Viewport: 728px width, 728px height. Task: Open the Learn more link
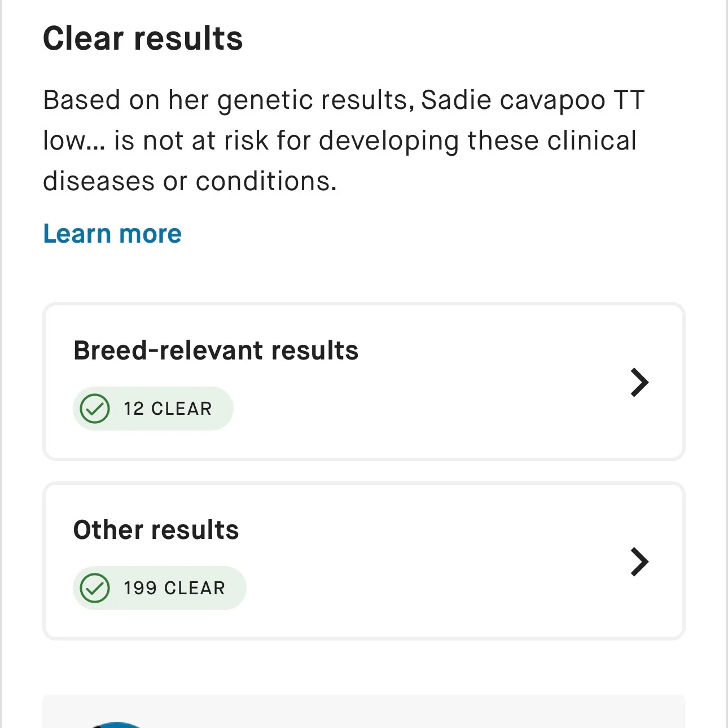pyautogui.click(x=112, y=234)
